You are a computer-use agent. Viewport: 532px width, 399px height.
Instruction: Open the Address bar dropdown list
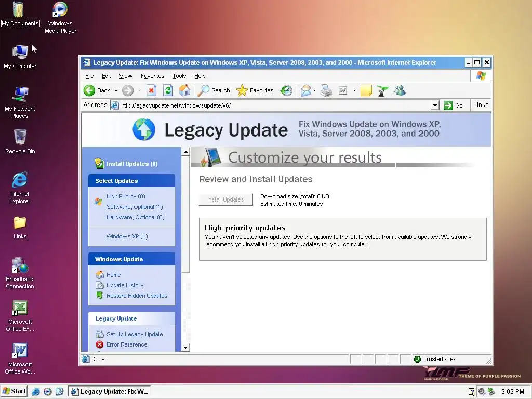click(x=435, y=105)
